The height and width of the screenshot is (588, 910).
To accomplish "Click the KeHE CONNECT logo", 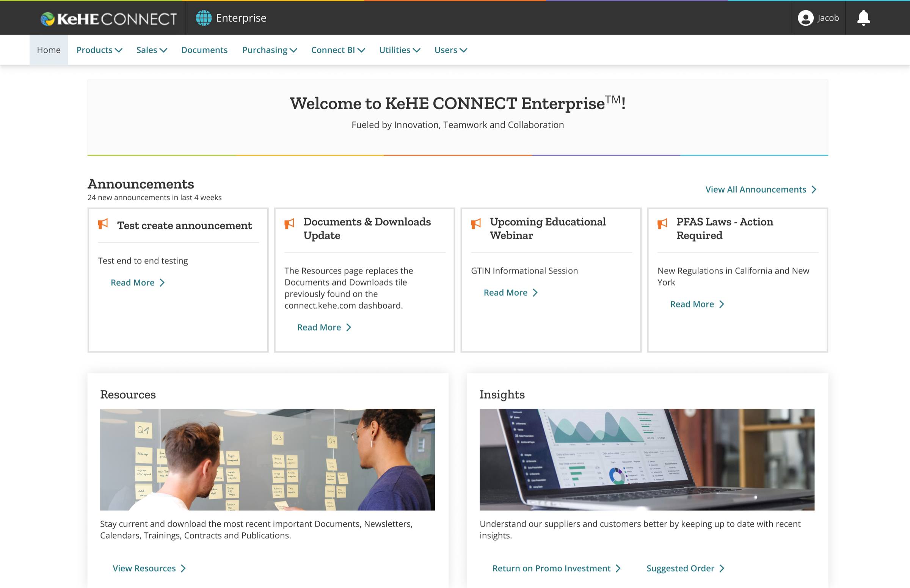I will [108, 19].
